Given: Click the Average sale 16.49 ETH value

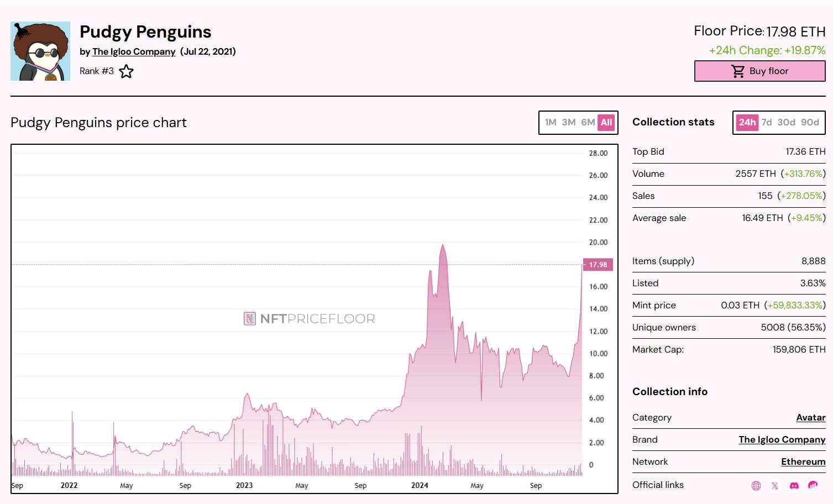Looking at the screenshot, I should 762,218.
